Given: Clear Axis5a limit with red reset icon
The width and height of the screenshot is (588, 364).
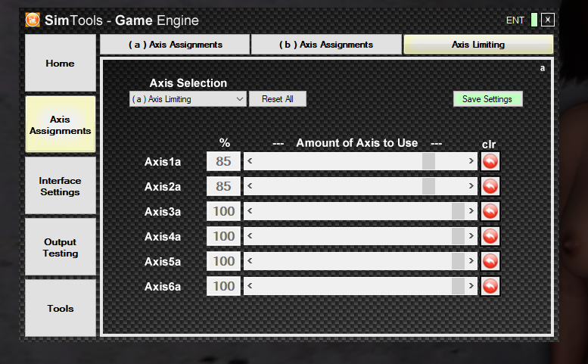Looking at the screenshot, I should pyautogui.click(x=490, y=261).
